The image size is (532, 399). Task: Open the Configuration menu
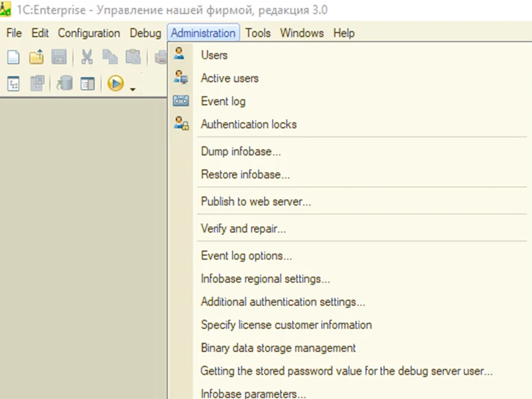[89, 33]
